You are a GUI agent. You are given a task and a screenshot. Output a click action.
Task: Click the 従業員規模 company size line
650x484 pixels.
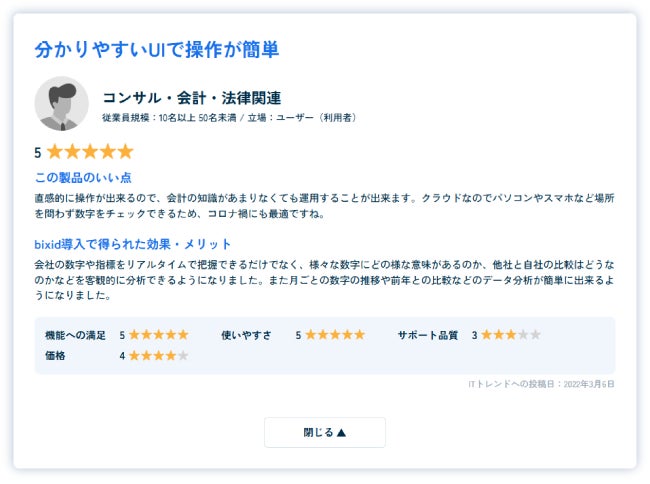pos(230,118)
